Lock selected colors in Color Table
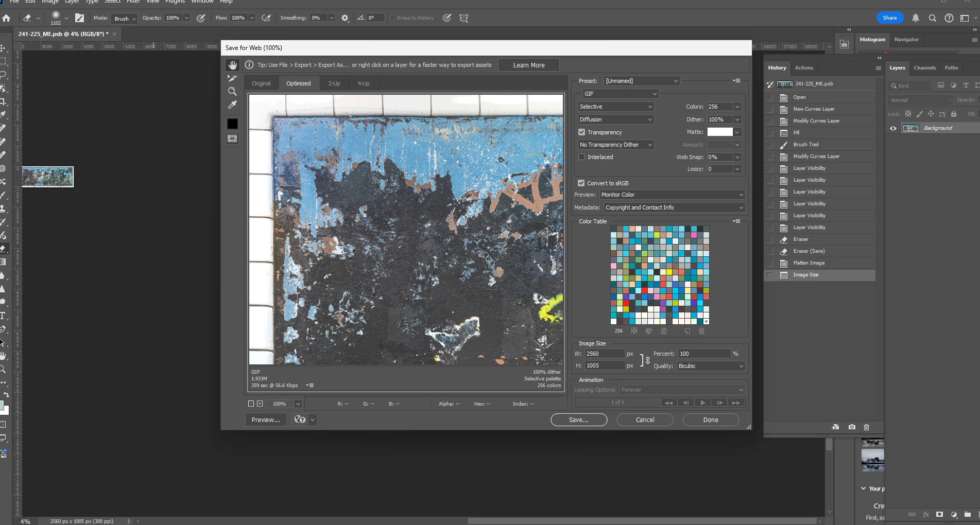 [664, 331]
